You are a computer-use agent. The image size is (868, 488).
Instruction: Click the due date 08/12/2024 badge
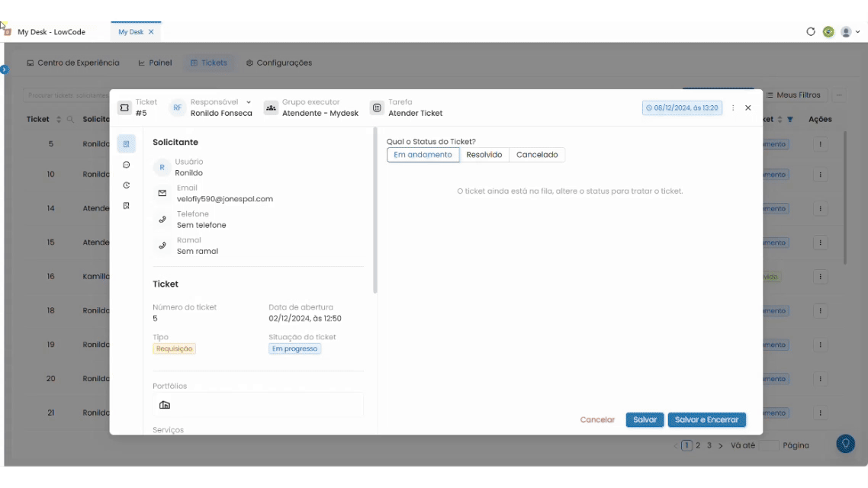point(682,108)
